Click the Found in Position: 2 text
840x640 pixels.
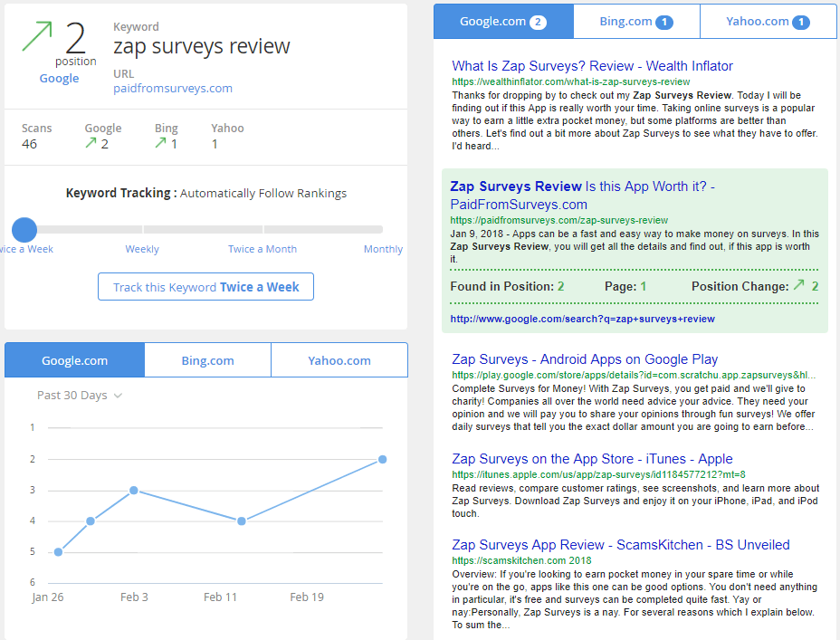[507, 287]
